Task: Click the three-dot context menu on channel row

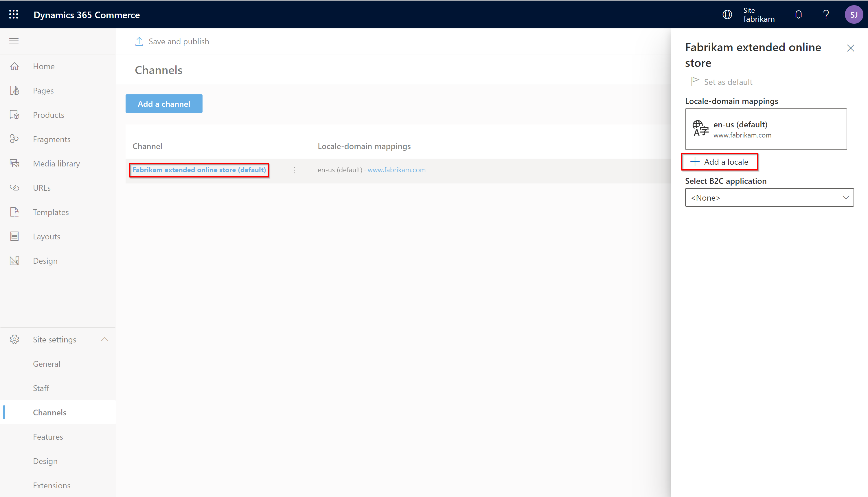Action: [x=294, y=170]
